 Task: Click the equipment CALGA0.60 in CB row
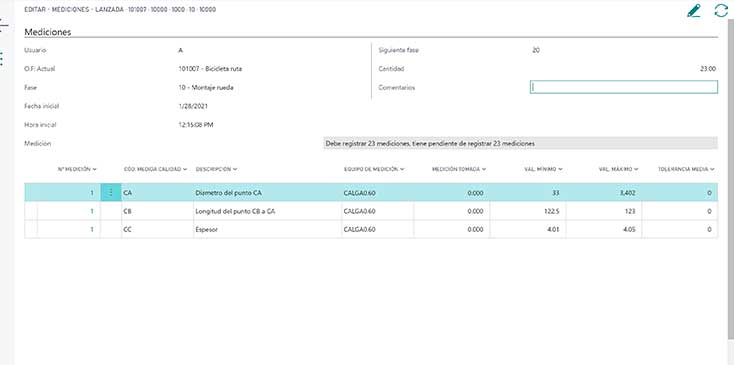coord(378,211)
